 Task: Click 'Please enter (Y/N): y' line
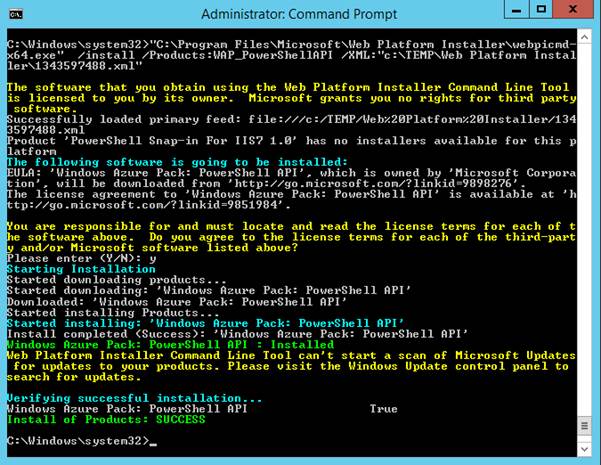click(x=82, y=258)
